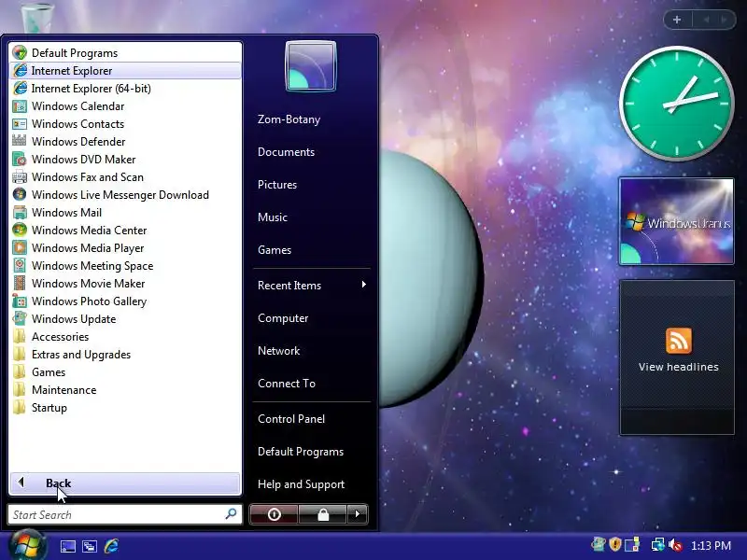Launch Internet Explorer from programs list

(x=125, y=71)
